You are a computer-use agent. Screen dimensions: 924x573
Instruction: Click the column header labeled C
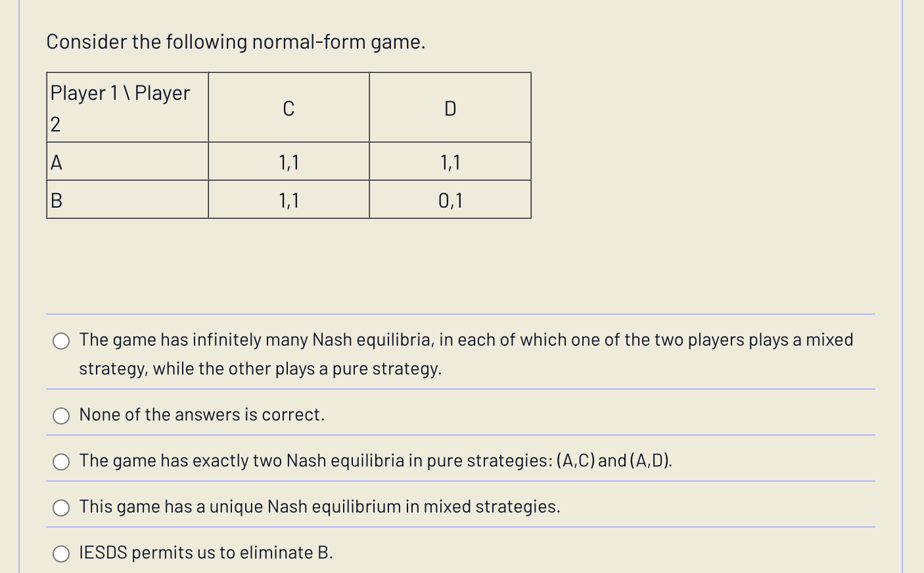pos(289,109)
